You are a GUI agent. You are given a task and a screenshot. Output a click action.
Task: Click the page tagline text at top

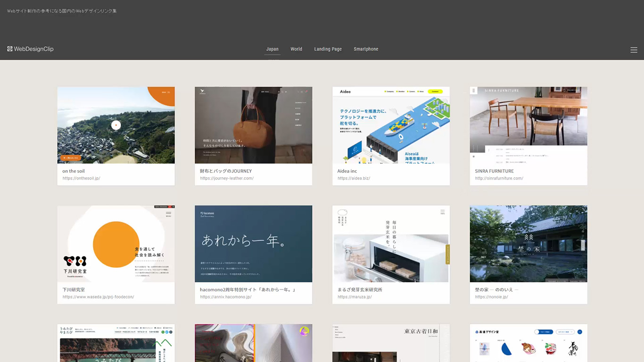click(62, 11)
